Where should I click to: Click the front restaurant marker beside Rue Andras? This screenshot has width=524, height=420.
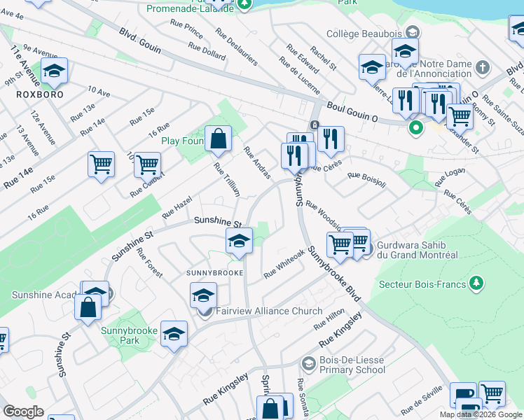coord(294,157)
